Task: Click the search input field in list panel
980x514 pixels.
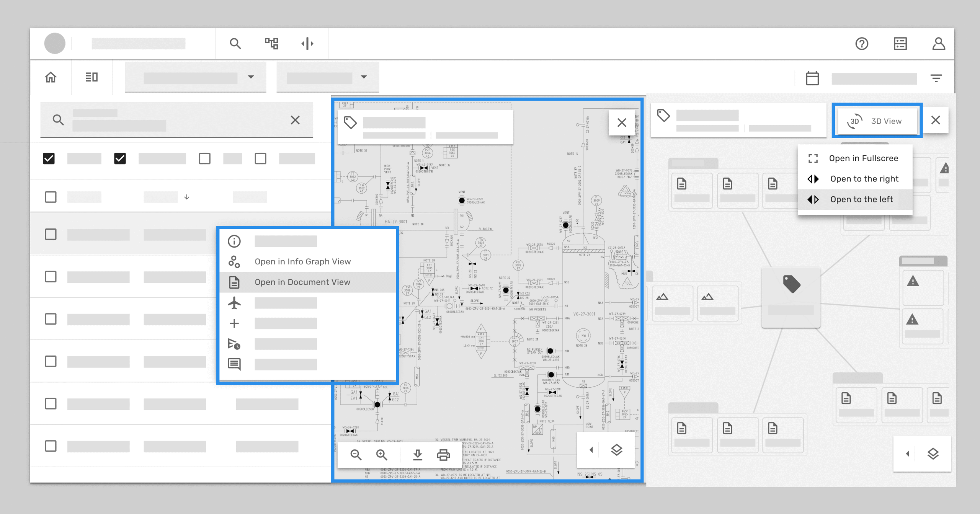Action: pos(176,120)
